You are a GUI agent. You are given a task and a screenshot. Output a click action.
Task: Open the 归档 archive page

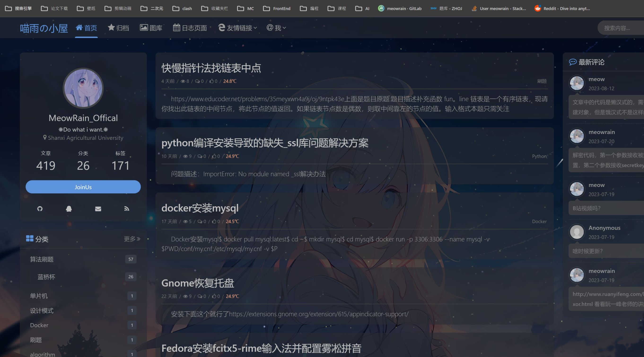coord(118,28)
